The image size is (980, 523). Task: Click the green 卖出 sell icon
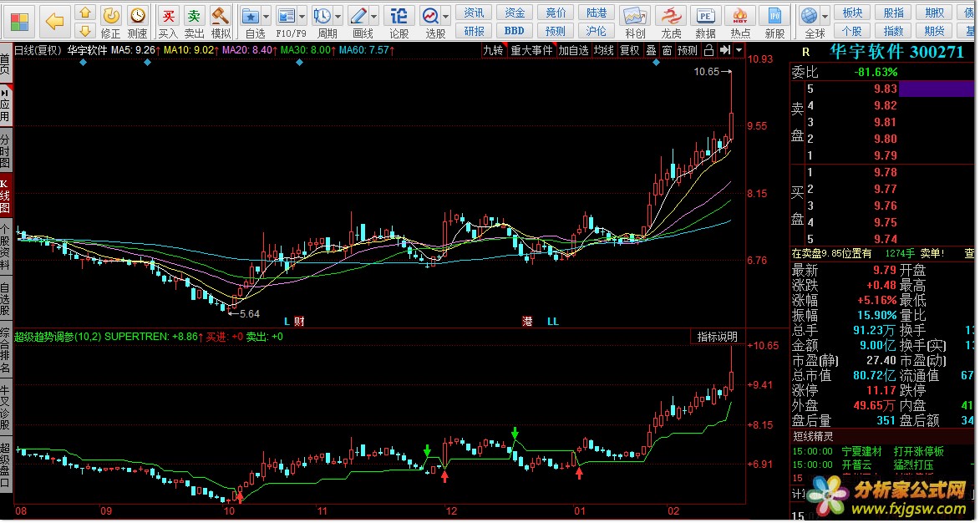click(195, 16)
